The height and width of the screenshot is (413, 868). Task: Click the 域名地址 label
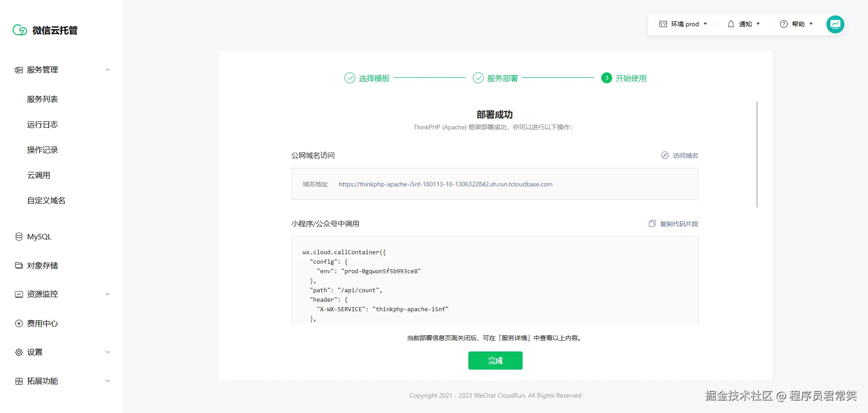(315, 184)
